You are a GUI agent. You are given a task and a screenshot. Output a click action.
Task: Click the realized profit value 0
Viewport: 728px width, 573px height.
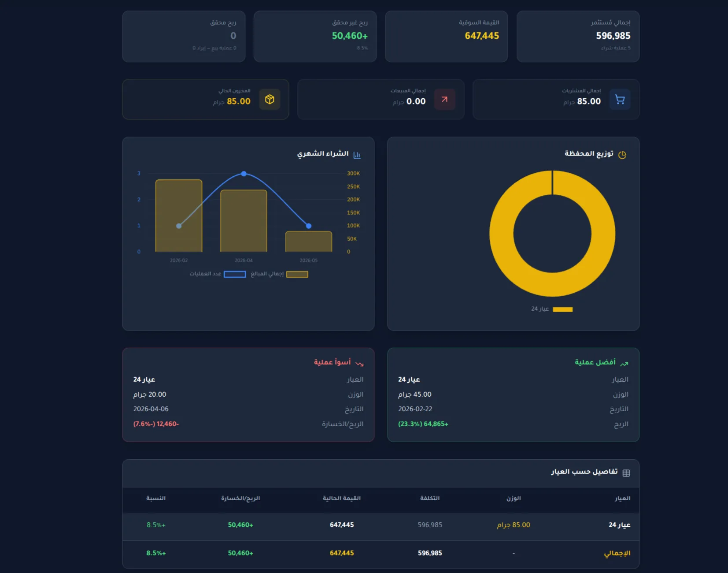pos(233,36)
